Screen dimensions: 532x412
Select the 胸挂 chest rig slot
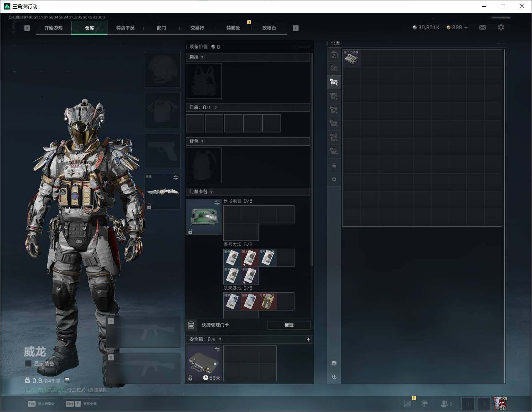click(204, 81)
